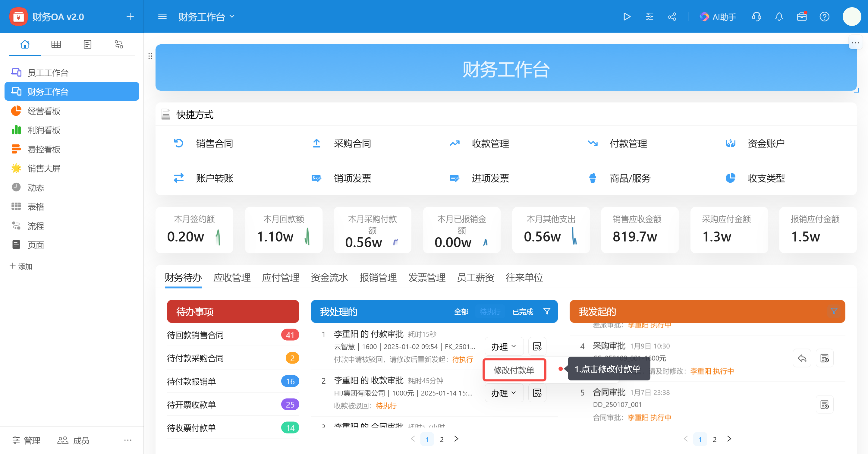Open the inbox icon with red dot
This screenshot has height=454, width=868.
(802, 16)
